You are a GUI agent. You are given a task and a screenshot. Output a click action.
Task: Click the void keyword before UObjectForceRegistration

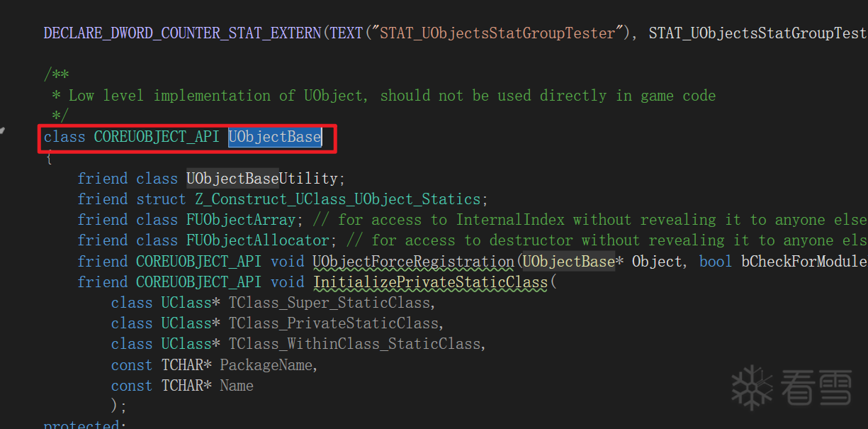[x=288, y=262]
